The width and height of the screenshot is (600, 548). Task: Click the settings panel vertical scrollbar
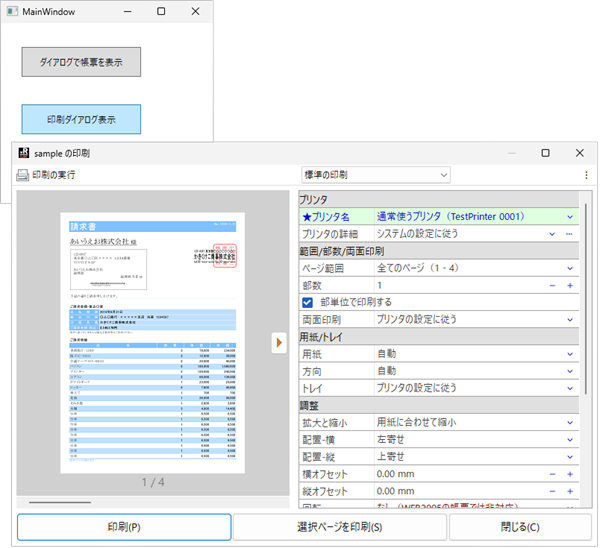pyautogui.click(x=586, y=298)
